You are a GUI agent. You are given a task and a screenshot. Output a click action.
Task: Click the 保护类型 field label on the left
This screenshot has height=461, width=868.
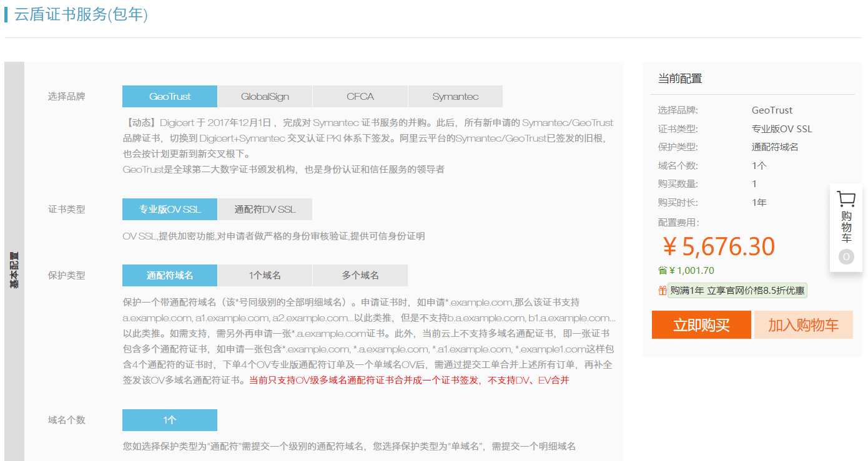click(x=67, y=275)
